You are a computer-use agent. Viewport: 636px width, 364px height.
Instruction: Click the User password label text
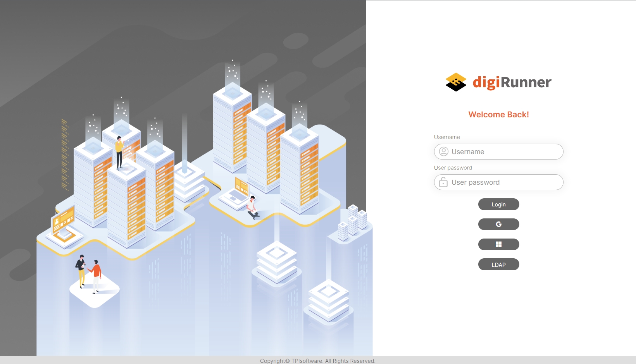pos(453,168)
